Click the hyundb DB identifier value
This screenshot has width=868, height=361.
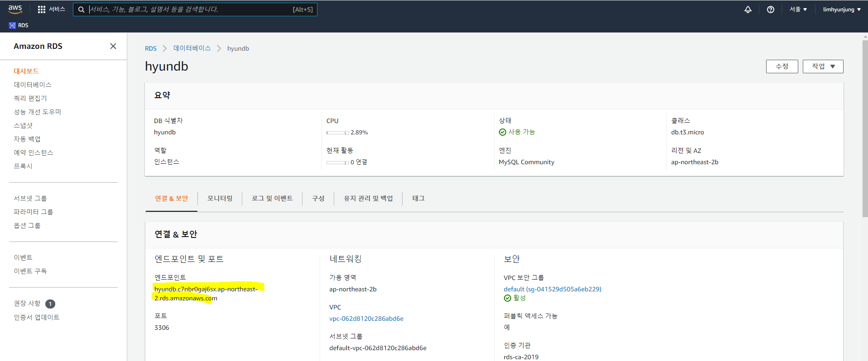coord(165,132)
